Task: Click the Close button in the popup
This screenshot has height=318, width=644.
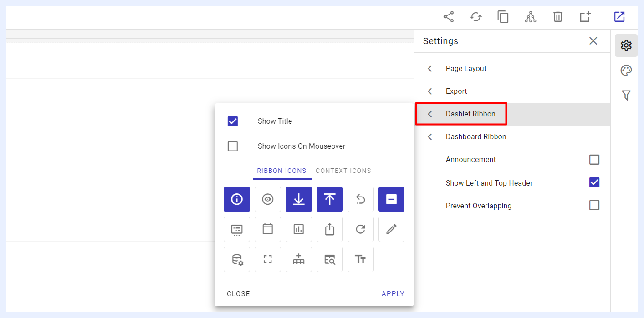Action: pos(239,294)
